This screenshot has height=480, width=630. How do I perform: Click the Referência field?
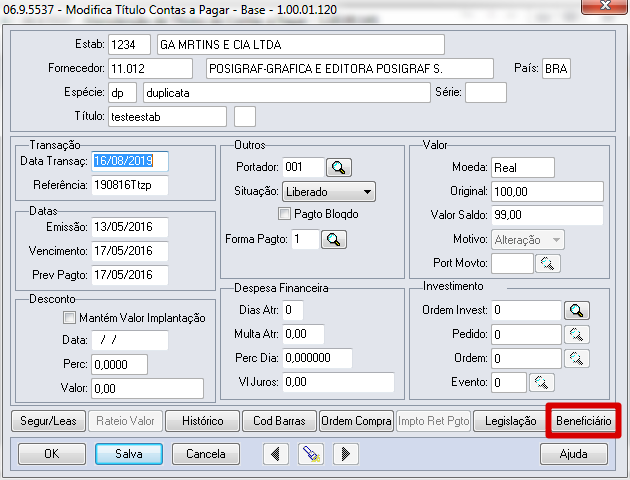pos(130,185)
